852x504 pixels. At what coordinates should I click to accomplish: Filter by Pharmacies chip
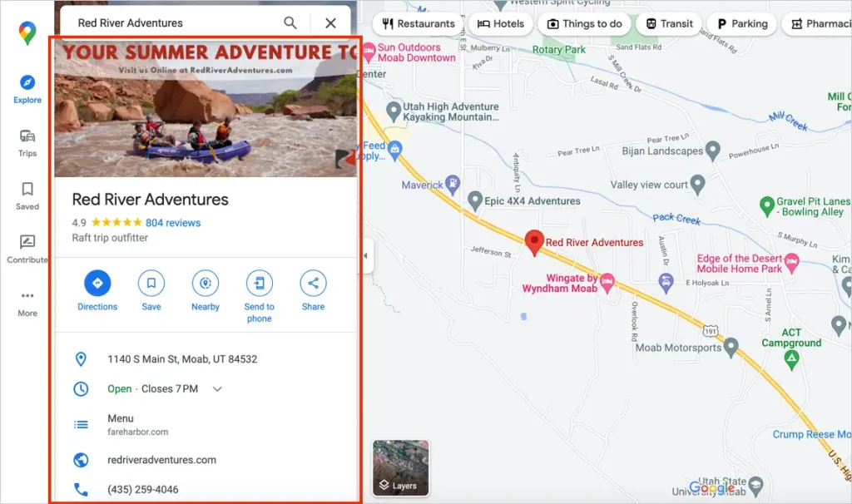[x=817, y=23]
